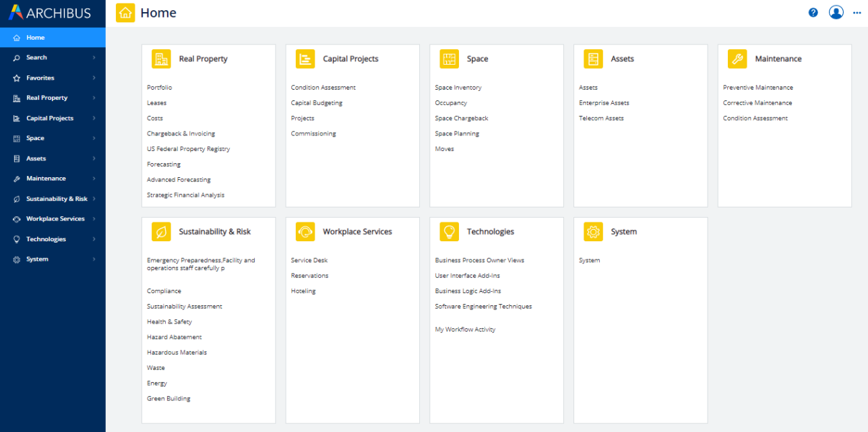Go to Preventive Maintenance link
This screenshot has width=868, height=432.
tap(757, 88)
